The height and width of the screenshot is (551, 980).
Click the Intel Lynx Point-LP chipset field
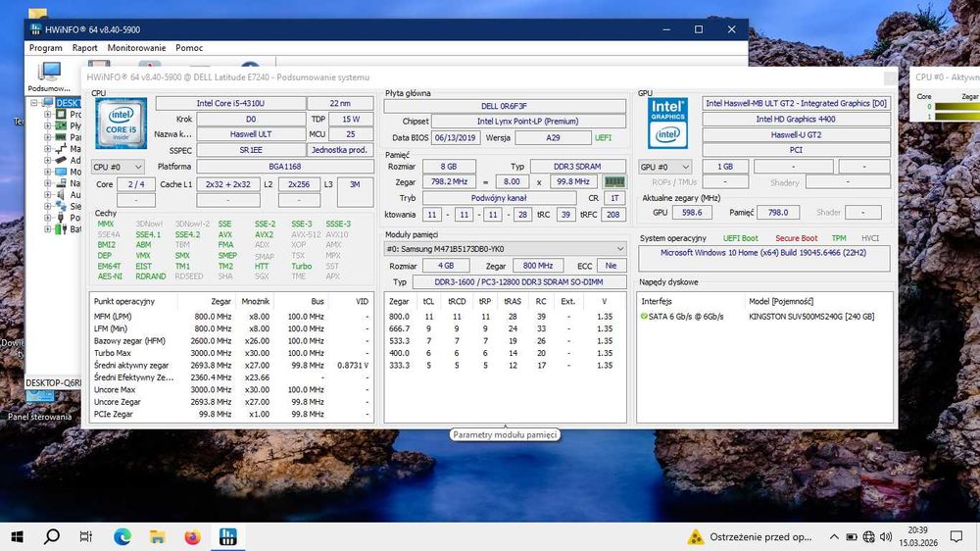(528, 122)
